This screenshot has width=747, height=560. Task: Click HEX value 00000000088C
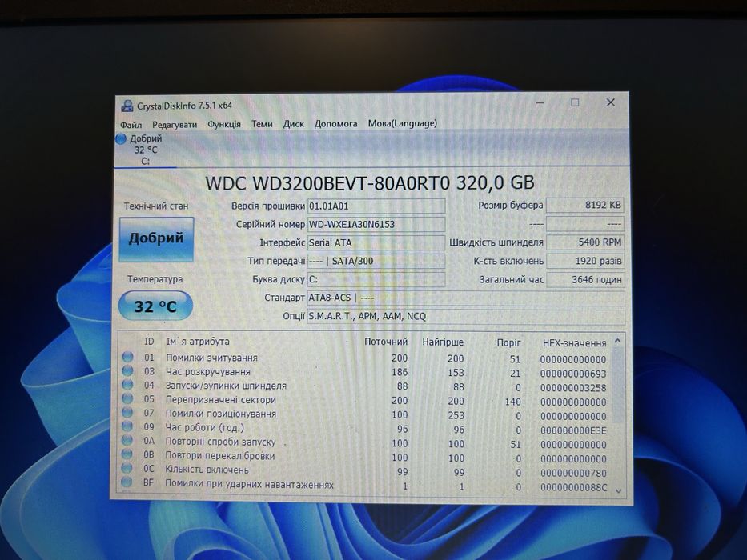click(x=574, y=488)
